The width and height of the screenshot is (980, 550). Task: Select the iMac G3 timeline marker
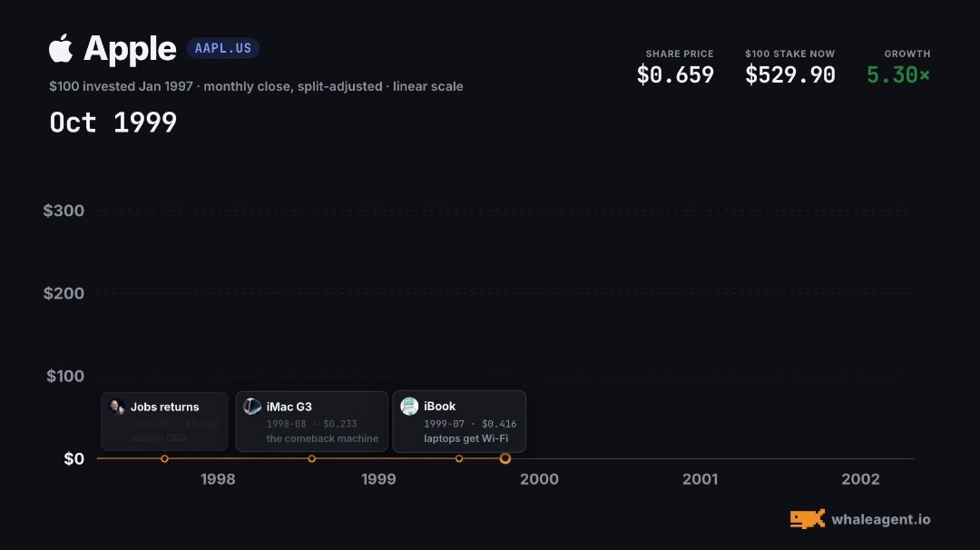[312, 458]
